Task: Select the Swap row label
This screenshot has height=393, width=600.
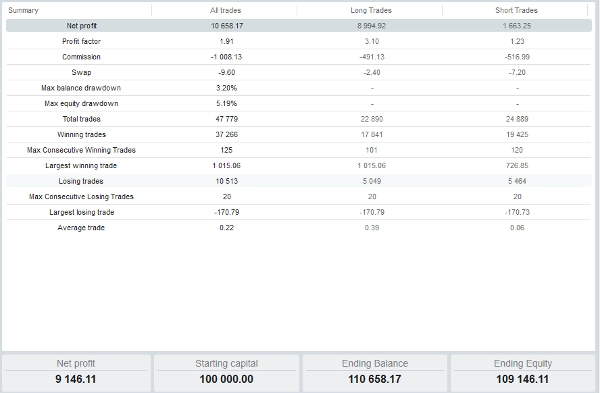Action: pyautogui.click(x=82, y=72)
